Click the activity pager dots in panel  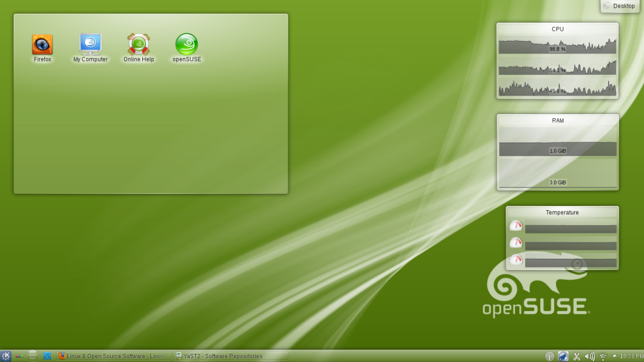tap(20, 356)
